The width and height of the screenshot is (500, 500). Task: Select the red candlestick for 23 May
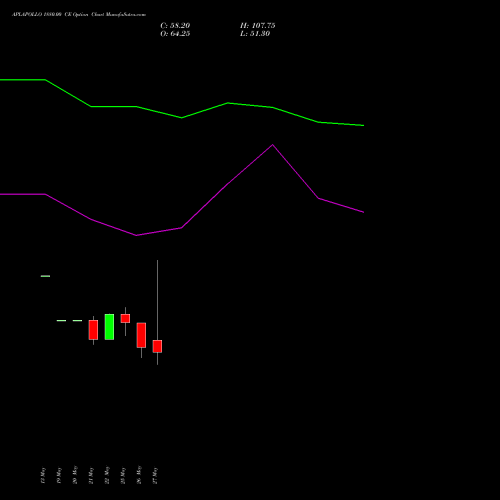pyautogui.click(x=125, y=319)
